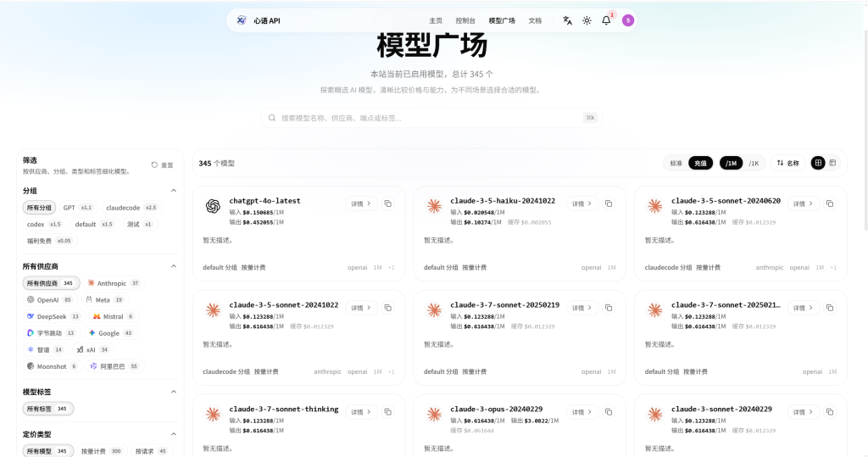The image size is (868, 457).
Task: Filter by Google vendor
Action: tap(110, 333)
